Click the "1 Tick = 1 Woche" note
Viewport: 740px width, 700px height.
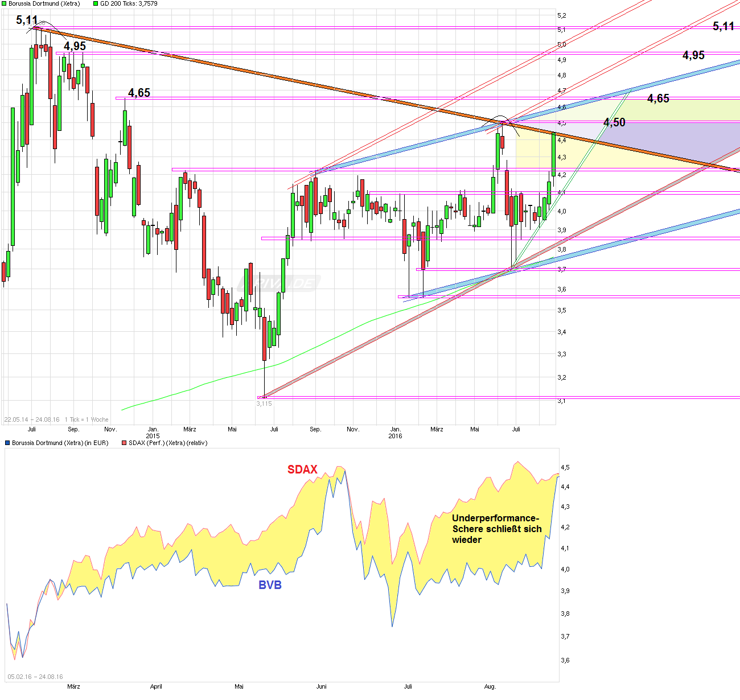click(x=87, y=419)
